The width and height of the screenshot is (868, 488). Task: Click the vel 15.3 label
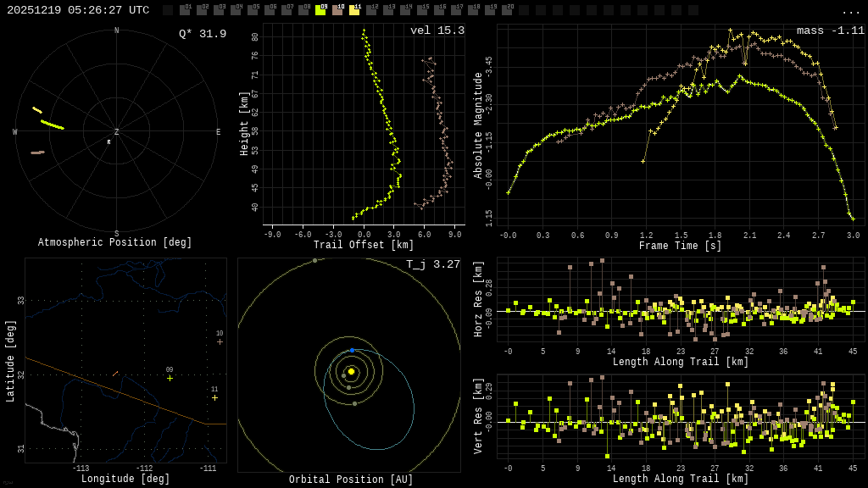tap(437, 30)
